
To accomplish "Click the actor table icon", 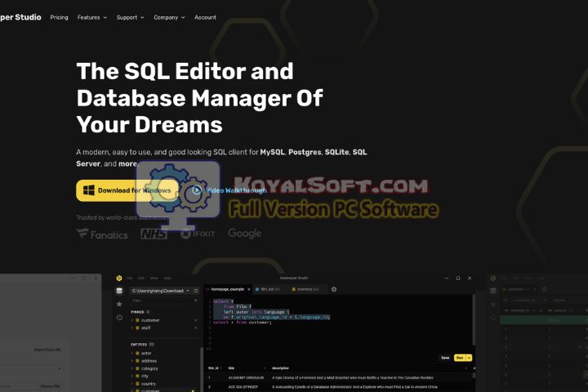I will (137, 353).
